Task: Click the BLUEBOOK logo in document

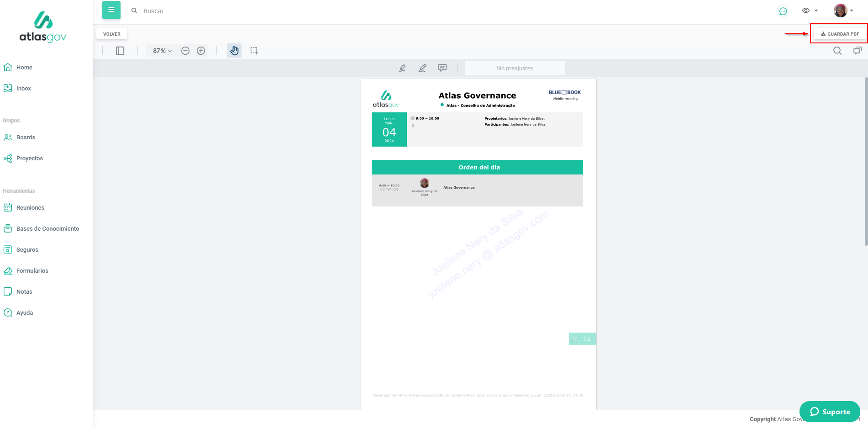Action: (x=565, y=93)
